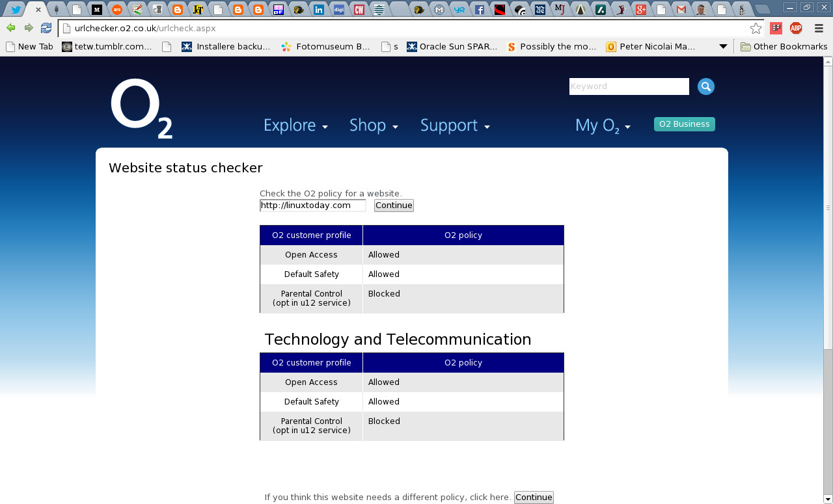Open the tetw.tumblr.com bookmark
This screenshot has width=833, height=504.
(x=107, y=47)
